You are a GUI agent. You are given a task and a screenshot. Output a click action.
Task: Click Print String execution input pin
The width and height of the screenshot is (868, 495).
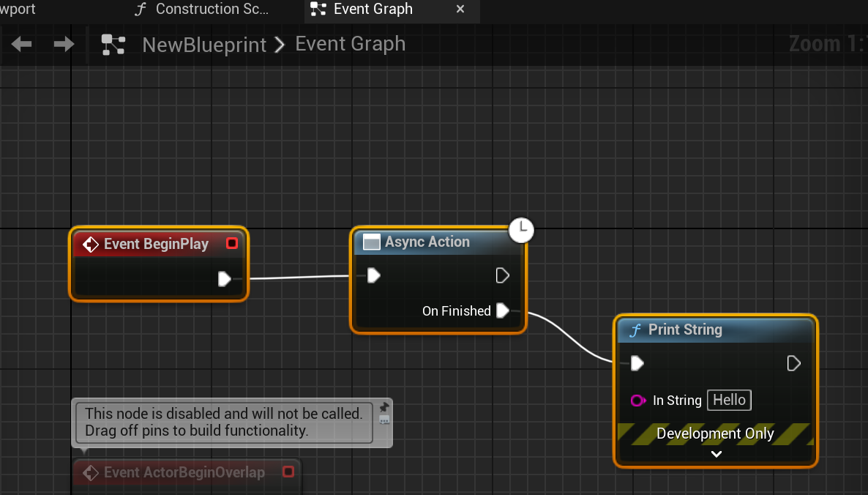pyautogui.click(x=637, y=363)
